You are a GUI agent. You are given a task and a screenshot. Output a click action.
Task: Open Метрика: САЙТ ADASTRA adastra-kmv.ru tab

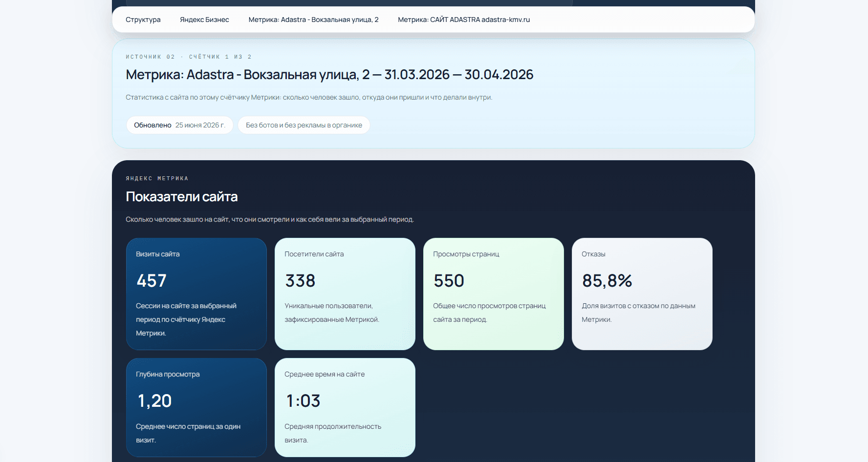coord(464,20)
